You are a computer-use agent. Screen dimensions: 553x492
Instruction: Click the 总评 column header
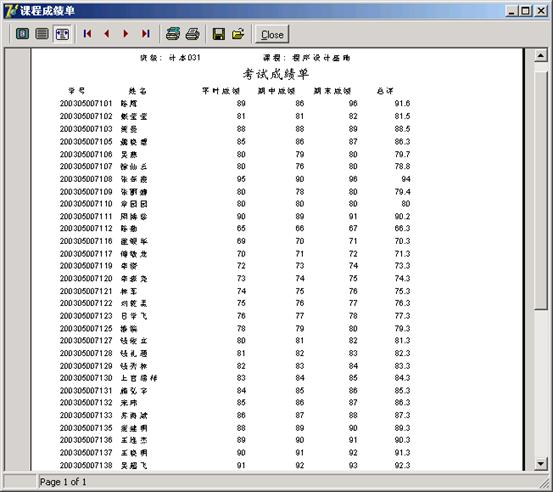click(385, 91)
